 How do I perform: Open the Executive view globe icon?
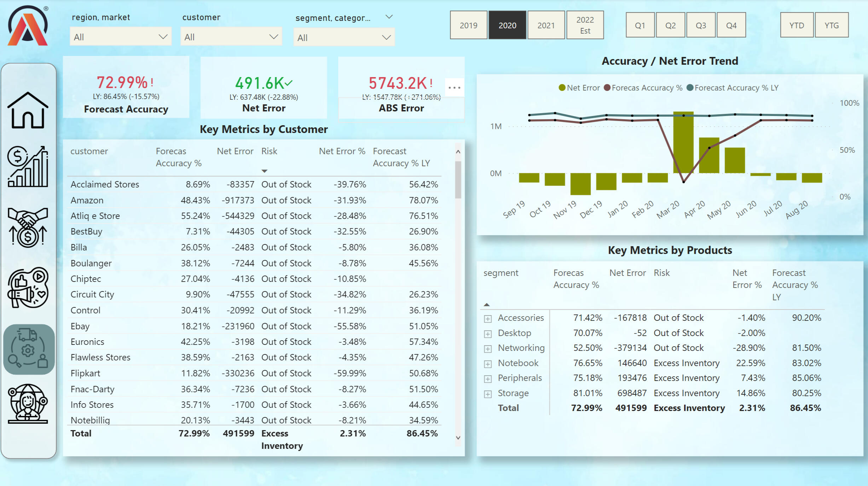click(x=28, y=404)
